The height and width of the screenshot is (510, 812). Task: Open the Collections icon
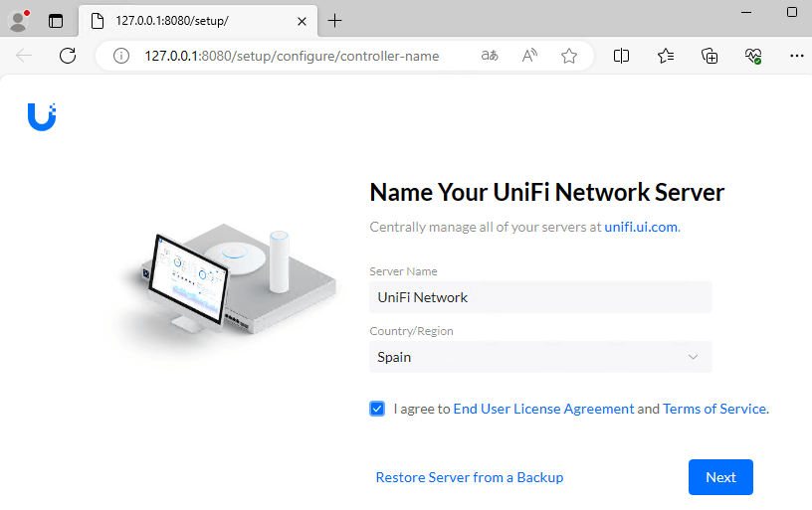(710, 57)
